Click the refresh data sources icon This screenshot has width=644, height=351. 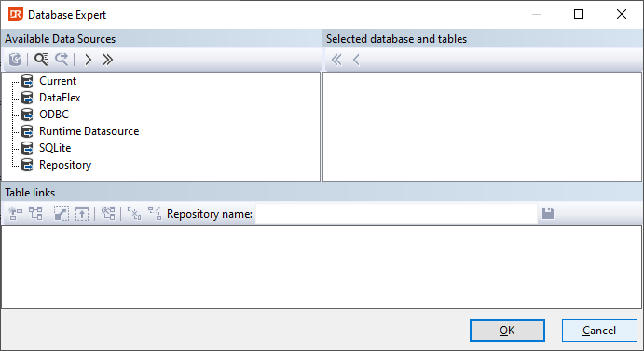tap(15, 60)
